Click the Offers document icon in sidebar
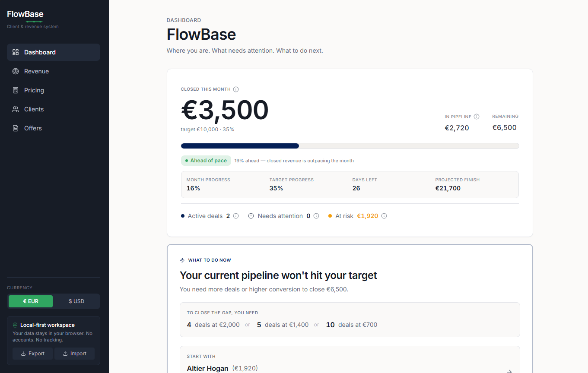Image resolution: width=588 pixels, height=373 pixels. 16,128
